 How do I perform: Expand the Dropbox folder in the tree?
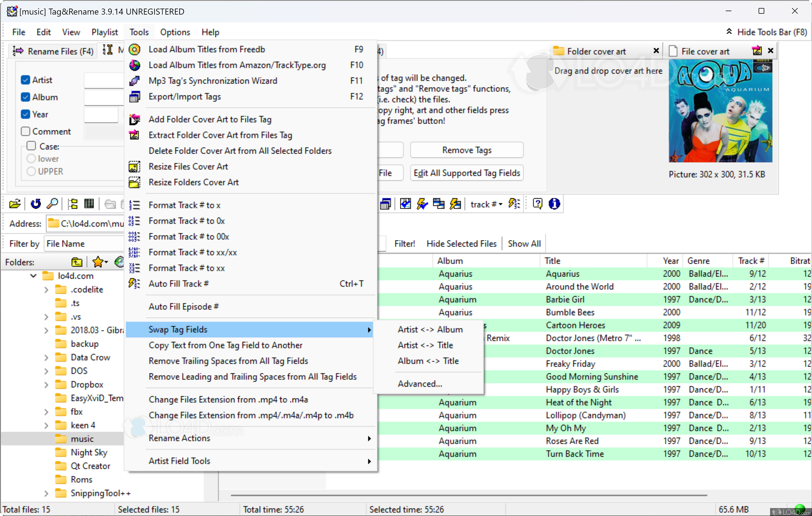(x=46, y=384)
